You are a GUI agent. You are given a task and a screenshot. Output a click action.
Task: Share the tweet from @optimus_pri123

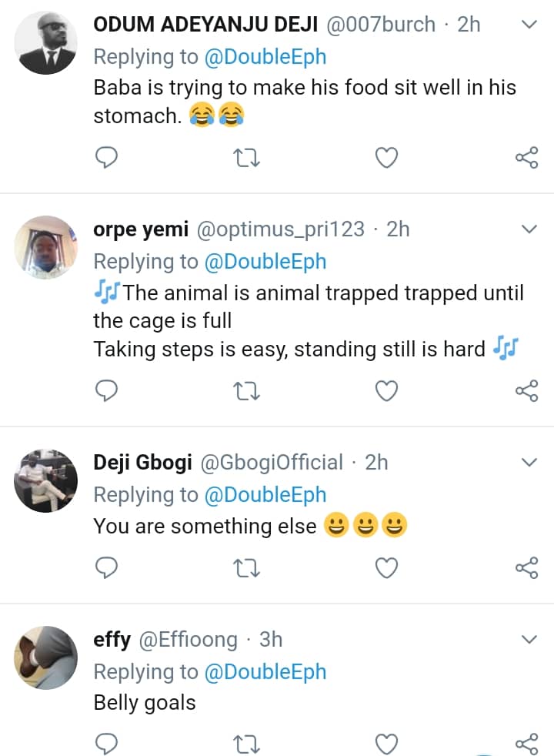(526, 392)
